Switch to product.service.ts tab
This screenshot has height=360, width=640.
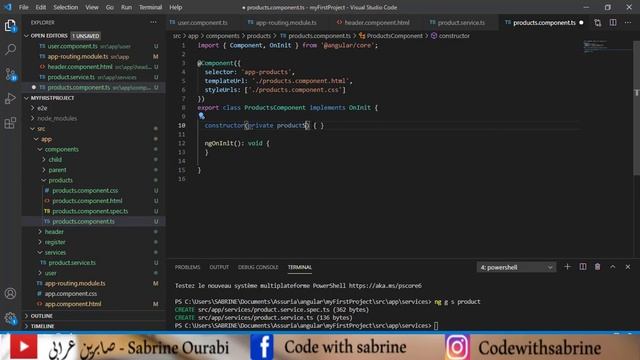click(x=461, y=23)
